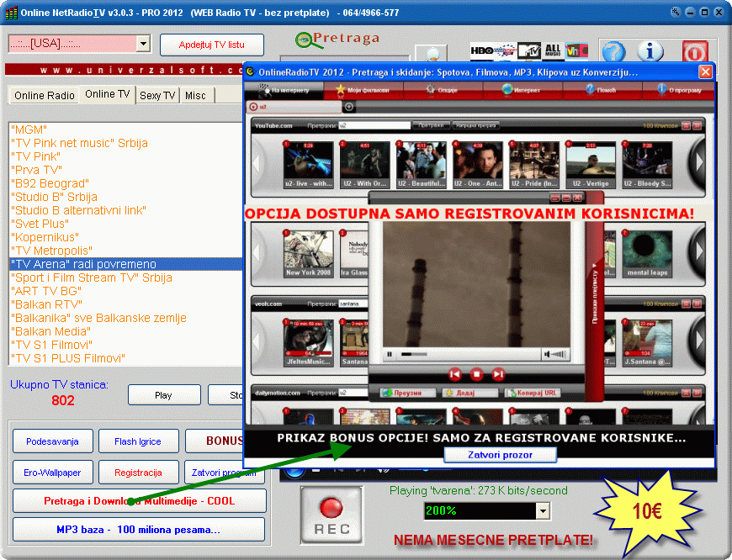Expand the 200% zoom dropdown
732x560 pixels.
tap(542, 510)
